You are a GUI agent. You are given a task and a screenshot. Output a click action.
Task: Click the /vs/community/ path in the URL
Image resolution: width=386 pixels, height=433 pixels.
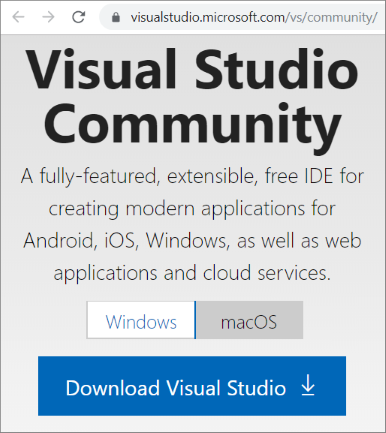(331, 17)
